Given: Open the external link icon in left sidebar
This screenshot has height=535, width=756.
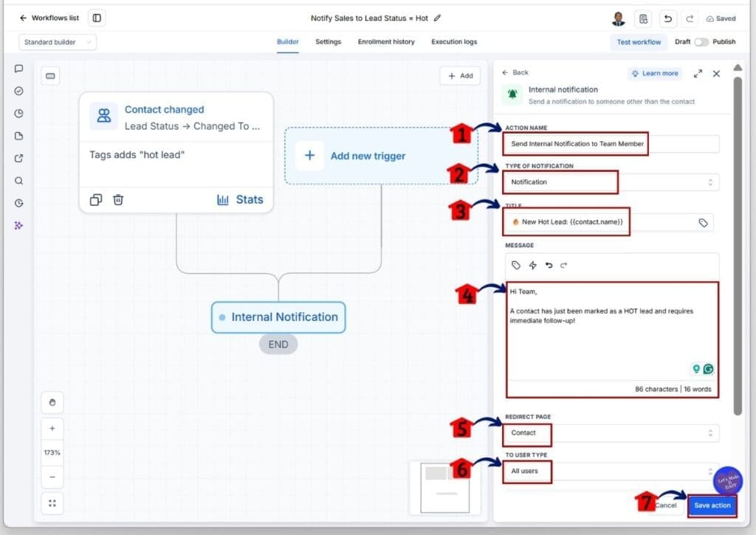Looking at the screenshot, I should 18,158.
